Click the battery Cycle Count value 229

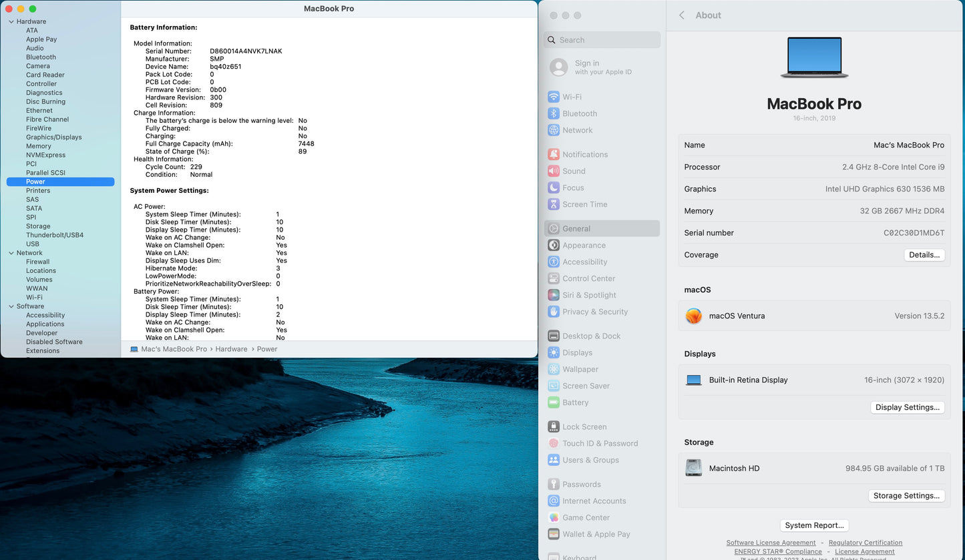(196, 167)
